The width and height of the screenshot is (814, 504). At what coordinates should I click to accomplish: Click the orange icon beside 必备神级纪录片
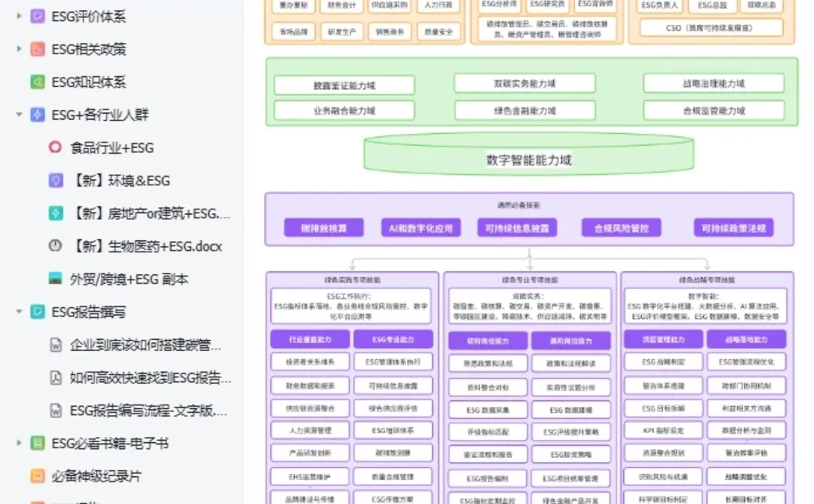(37, 475)
